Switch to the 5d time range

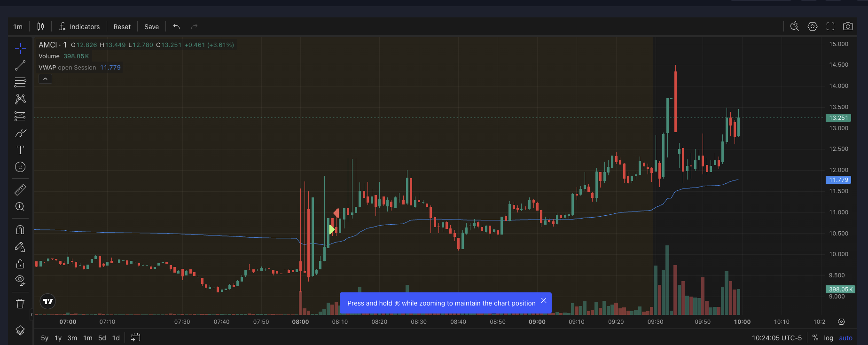pos(102,338)
